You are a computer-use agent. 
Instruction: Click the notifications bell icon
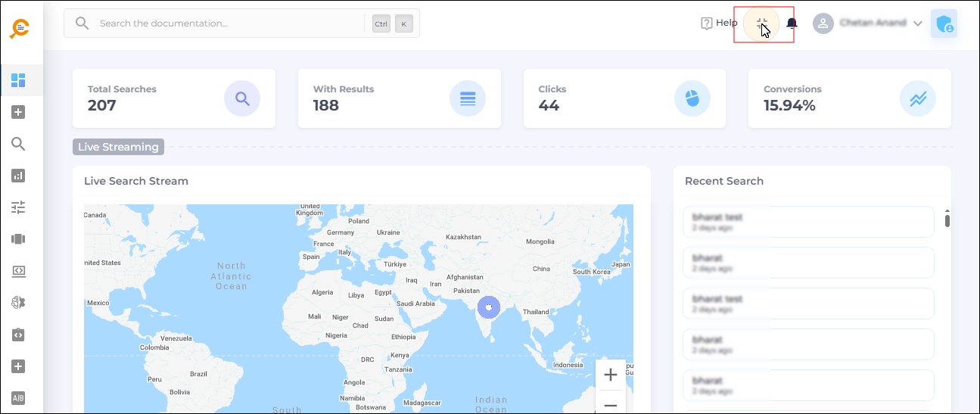(792, 23)
